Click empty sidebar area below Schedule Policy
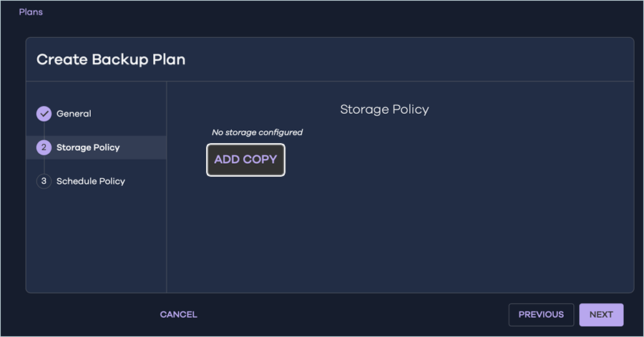The image size is (644, 337). (x=96, y=243)
